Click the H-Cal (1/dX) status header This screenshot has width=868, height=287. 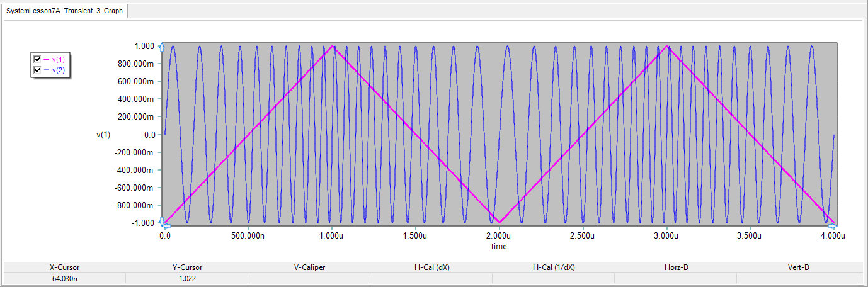554,267
